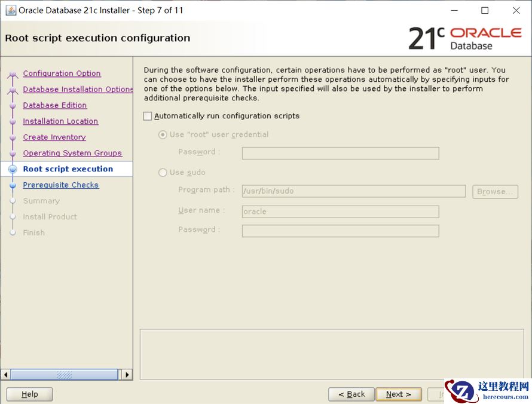This screenshot has height=404, width=532.
Task: Open the Create Inventory step
Action: click(x=54, y=137)
